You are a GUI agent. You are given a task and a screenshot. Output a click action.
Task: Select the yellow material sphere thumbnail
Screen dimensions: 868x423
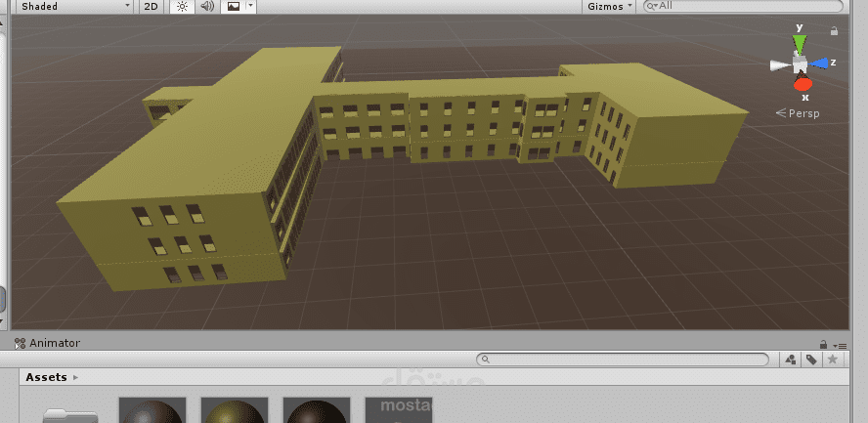tap(235, 410)
